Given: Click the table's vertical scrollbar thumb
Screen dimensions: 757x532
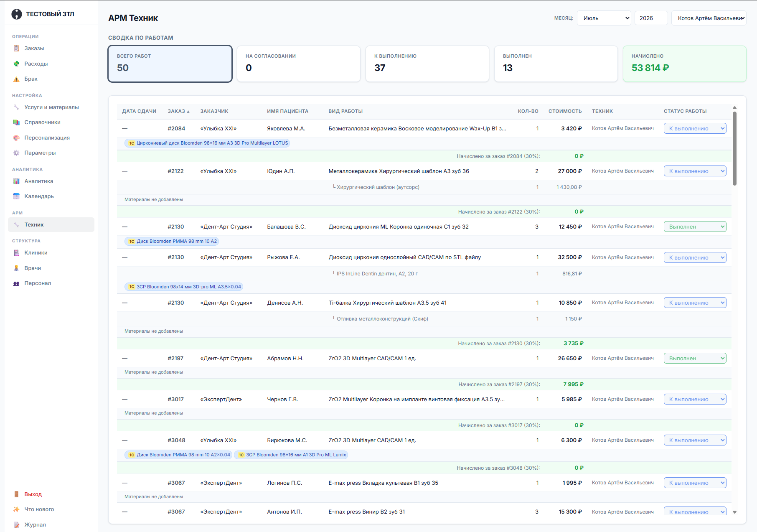Looking at the screenshot, I should (734, 148).
